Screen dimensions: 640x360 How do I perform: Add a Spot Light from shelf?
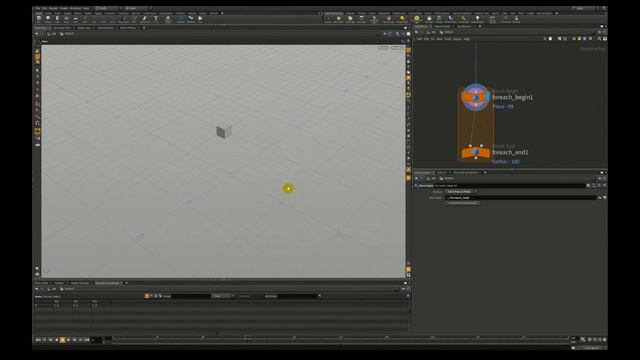click(x=350, y=19)
